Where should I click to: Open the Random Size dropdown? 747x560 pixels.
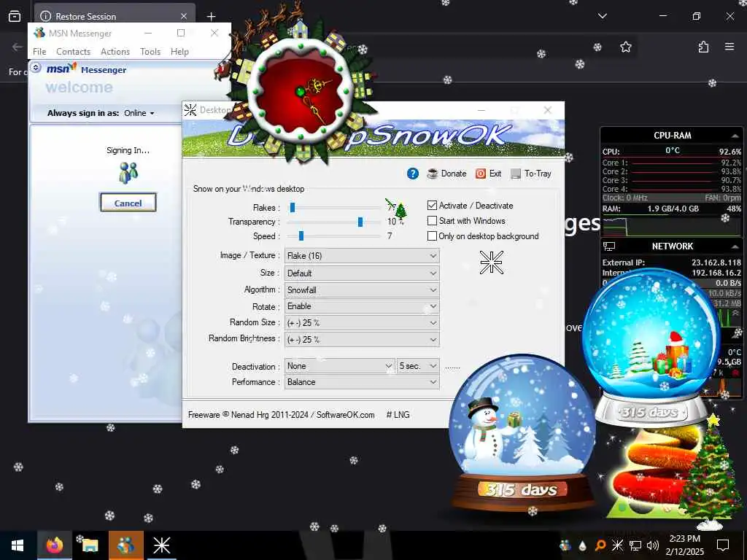click(x=362, y=323)
